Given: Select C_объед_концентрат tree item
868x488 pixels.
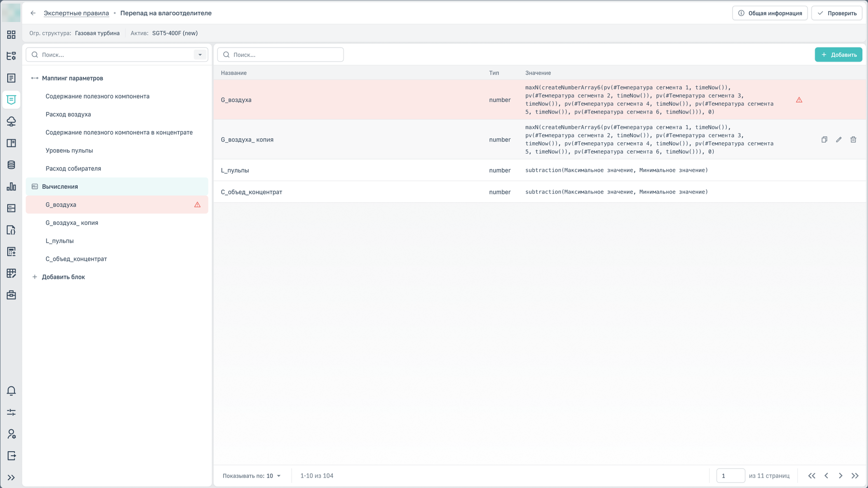Looking at the screenshot, I should tap(76, 259).
